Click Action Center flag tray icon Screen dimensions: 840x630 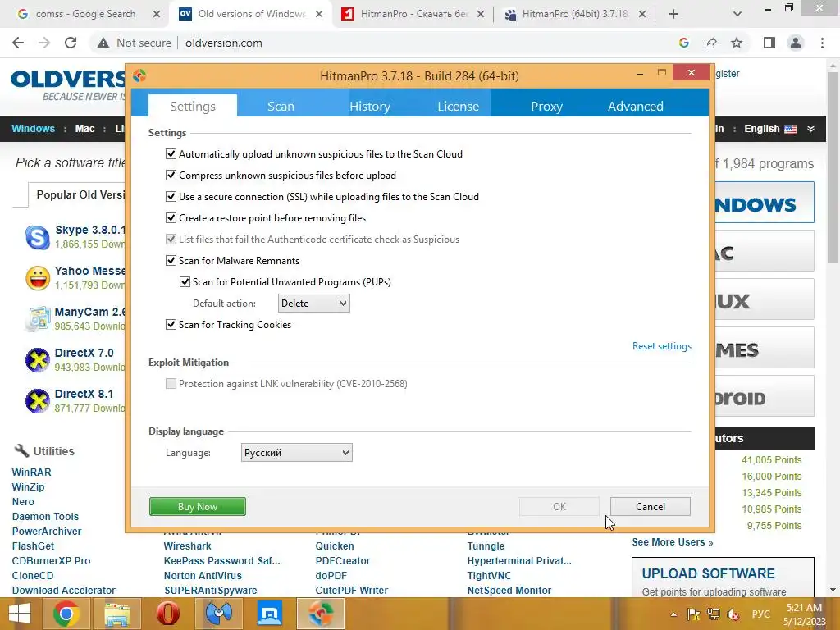click(x=693, y=614)
